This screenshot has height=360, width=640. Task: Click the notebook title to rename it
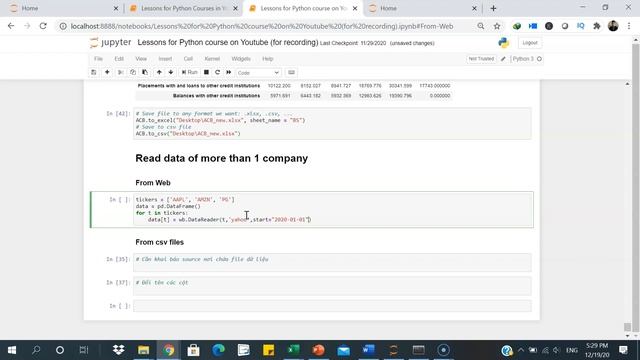(228, 42)
